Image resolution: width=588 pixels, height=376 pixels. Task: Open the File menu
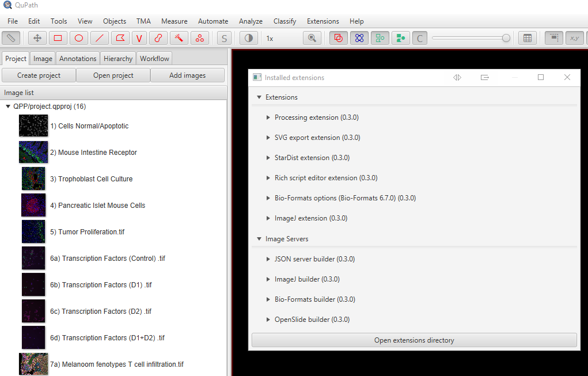point(12,21)
